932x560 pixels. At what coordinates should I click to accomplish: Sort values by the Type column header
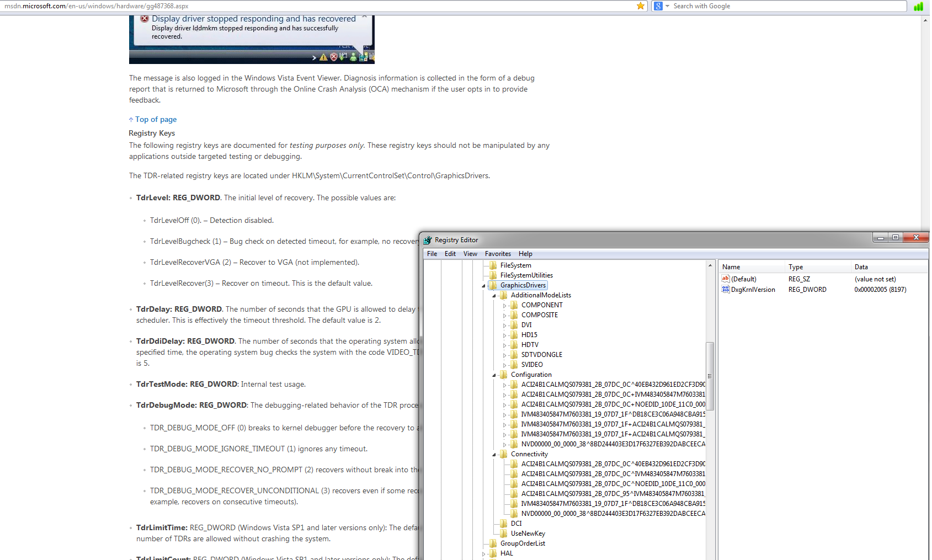(818, 267)
